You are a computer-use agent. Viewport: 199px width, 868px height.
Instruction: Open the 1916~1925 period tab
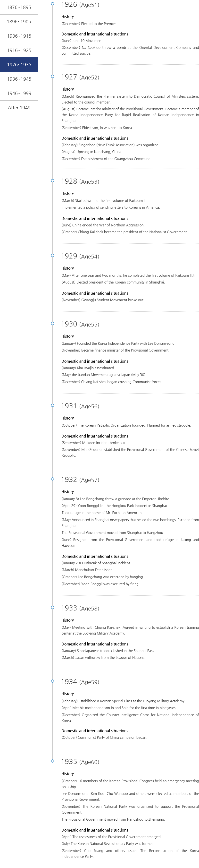point(19,50)
